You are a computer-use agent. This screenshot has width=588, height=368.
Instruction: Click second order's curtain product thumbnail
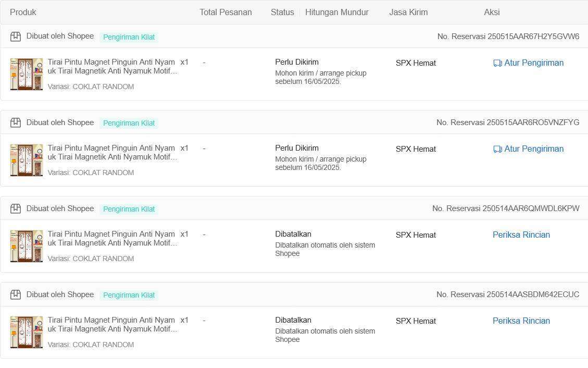pyautogui.click(x=26, y=160)
